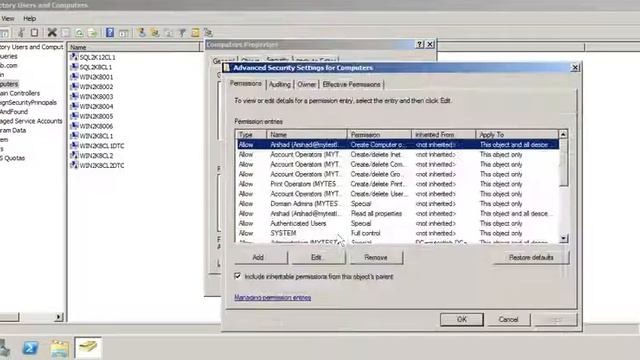The width and height of the screenshot is (640, 360).
Task: Click OK in Advanced Security Settings
Action: coord(462,319)
